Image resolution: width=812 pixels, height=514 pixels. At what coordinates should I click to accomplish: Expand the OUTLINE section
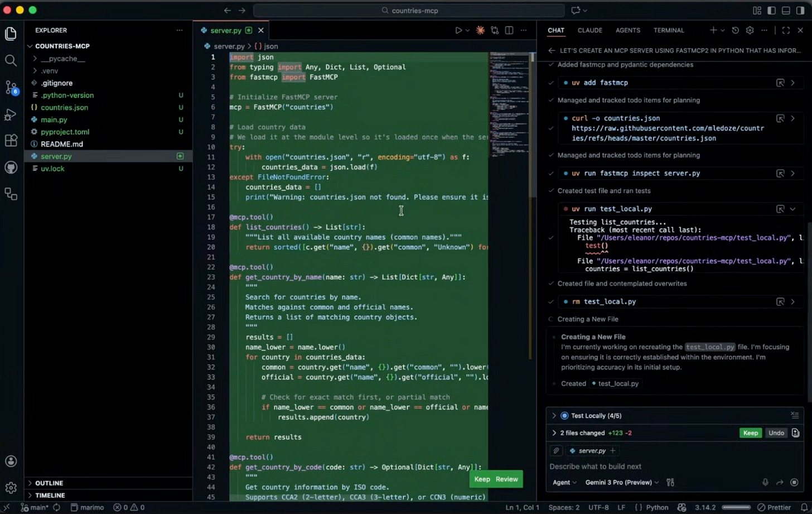(49, 483)
